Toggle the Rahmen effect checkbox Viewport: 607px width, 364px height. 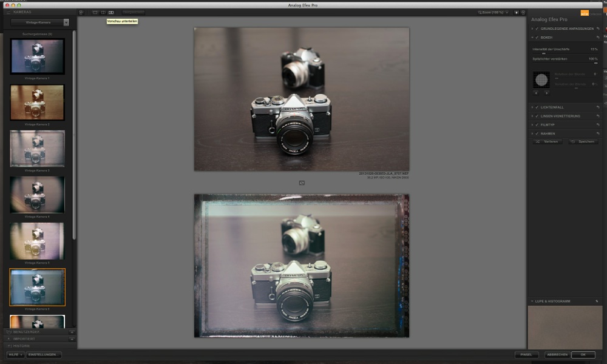[538, 133]
